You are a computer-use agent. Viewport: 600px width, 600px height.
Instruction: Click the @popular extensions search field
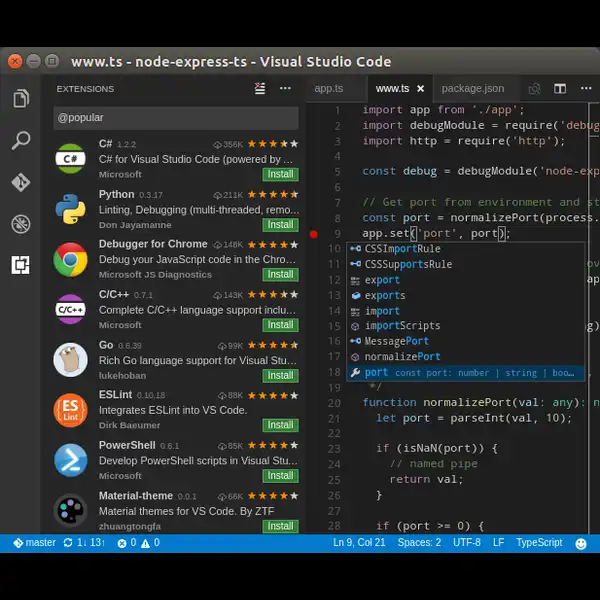point(176,118)
